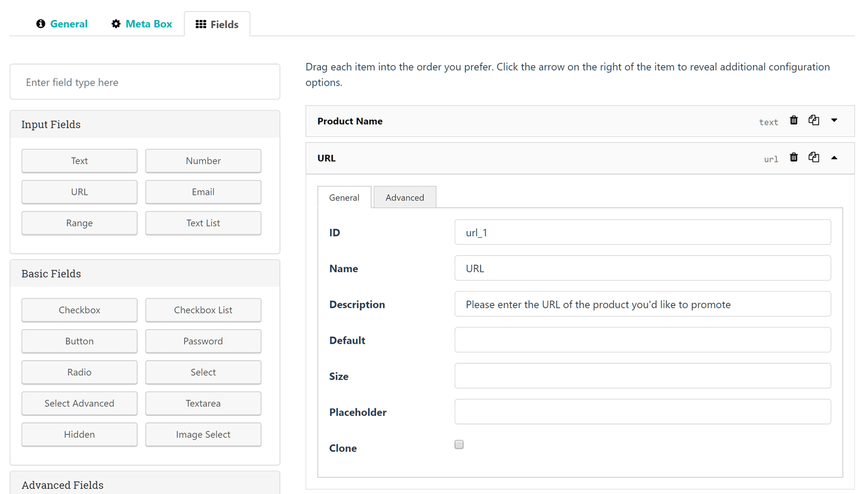The image size is (868, 494).
Task: Add a Checkbox List field
Action: pyautogui.click(x=203, y=310)
